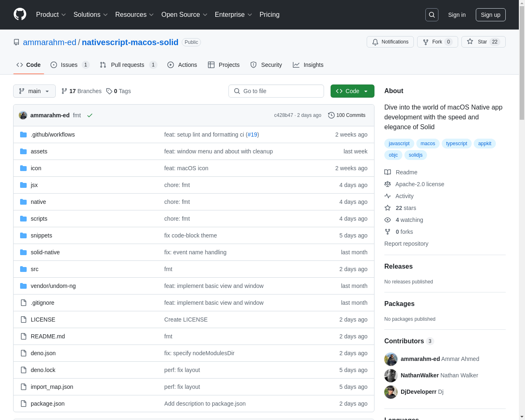Screen dimensions: 525x420
Task: Click the tag icon beside 0 Tags
Action: pyautogui.click(x=109, y=91)
